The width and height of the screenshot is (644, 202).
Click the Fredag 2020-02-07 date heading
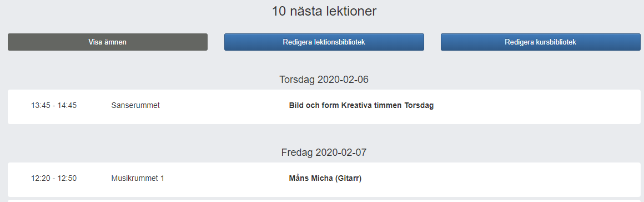pos(324,152)
